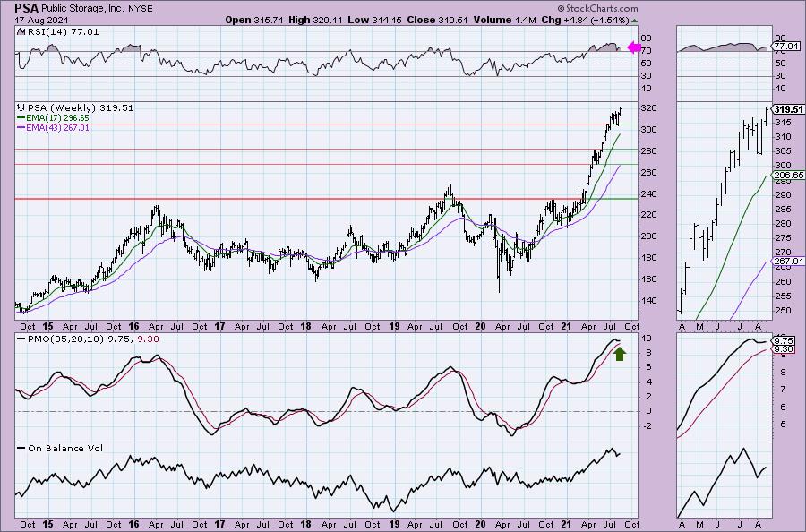Screen dimensions: 806x532
Task: Click the green up-triangle change indicator
Action: click(634, 21)
